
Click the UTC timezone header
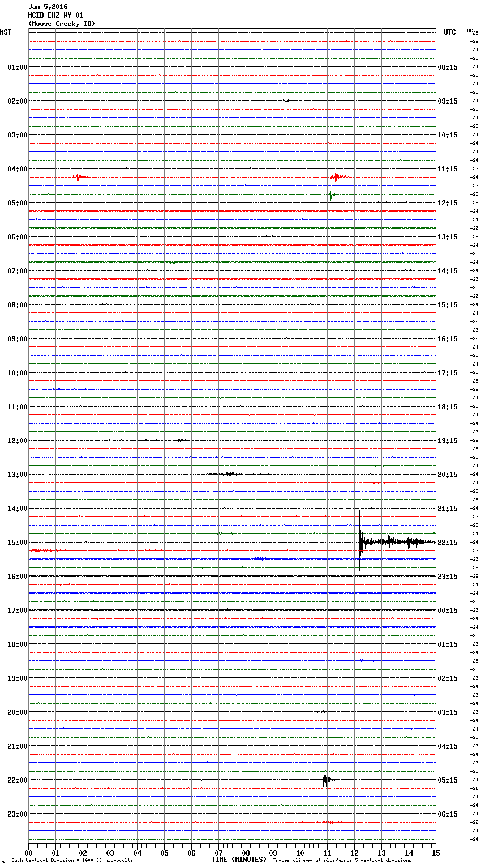coord(450,32)
